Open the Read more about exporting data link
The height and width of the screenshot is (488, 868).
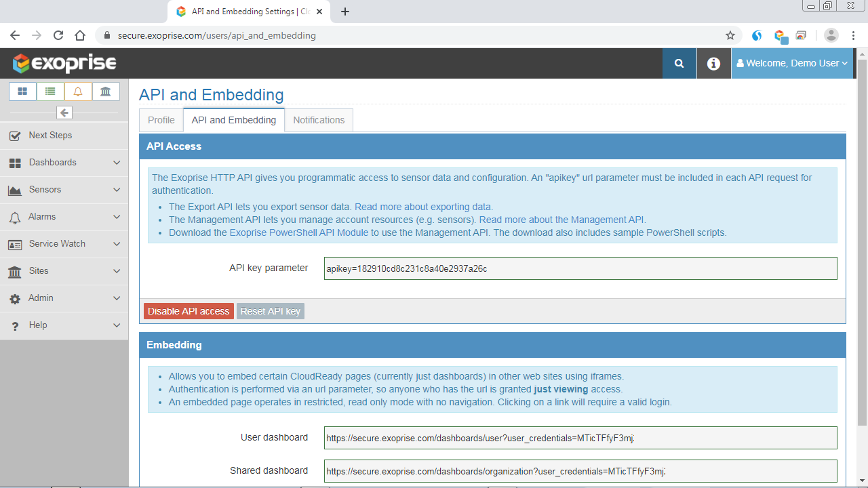423,207
